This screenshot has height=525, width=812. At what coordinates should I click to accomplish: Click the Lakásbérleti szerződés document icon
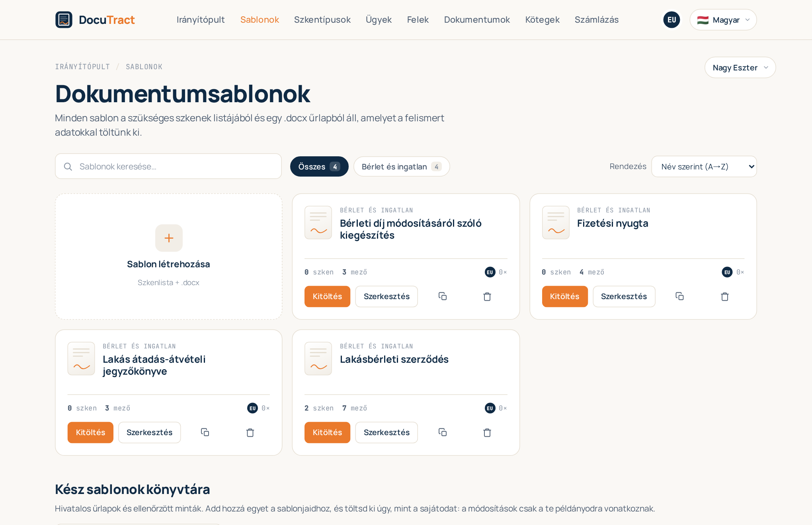click(318, 358)
